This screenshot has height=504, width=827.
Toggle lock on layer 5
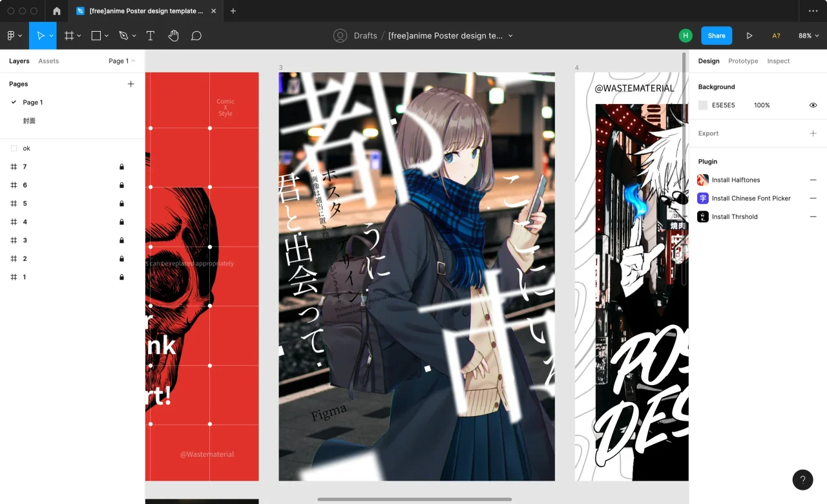click(x=121, y=204)
